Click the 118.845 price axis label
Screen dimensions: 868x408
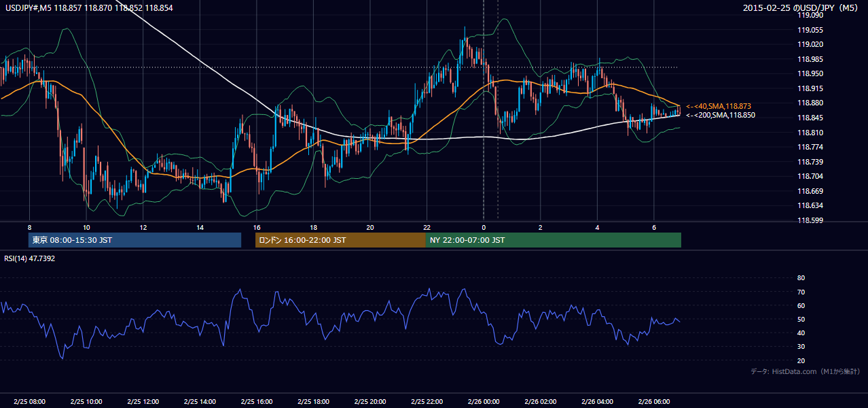811,118
